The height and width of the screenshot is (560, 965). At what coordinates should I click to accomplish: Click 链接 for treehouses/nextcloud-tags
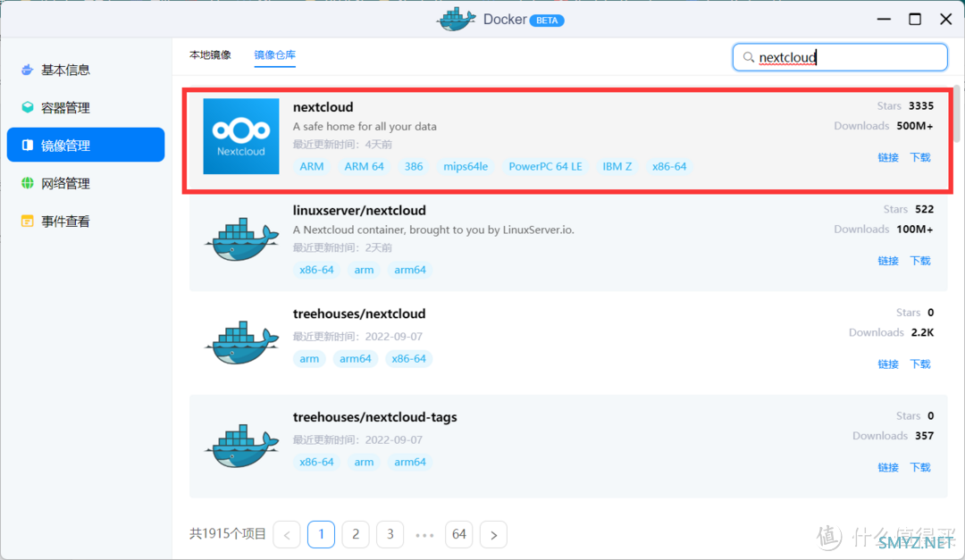tap(888, 468)
